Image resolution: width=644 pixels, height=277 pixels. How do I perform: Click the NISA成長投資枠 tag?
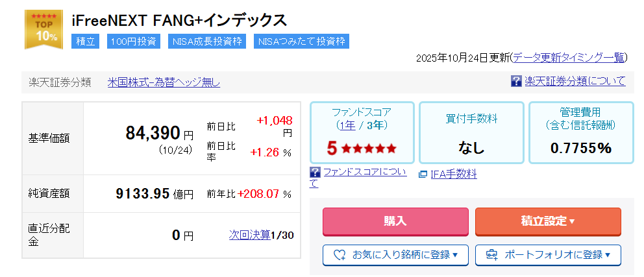(x=208, y=41)
